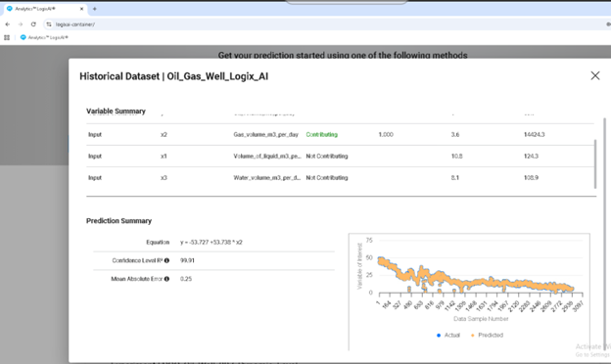Click the 3.6 value in x2 row
Screen dimensions: 611x364
tap(455, 135)
